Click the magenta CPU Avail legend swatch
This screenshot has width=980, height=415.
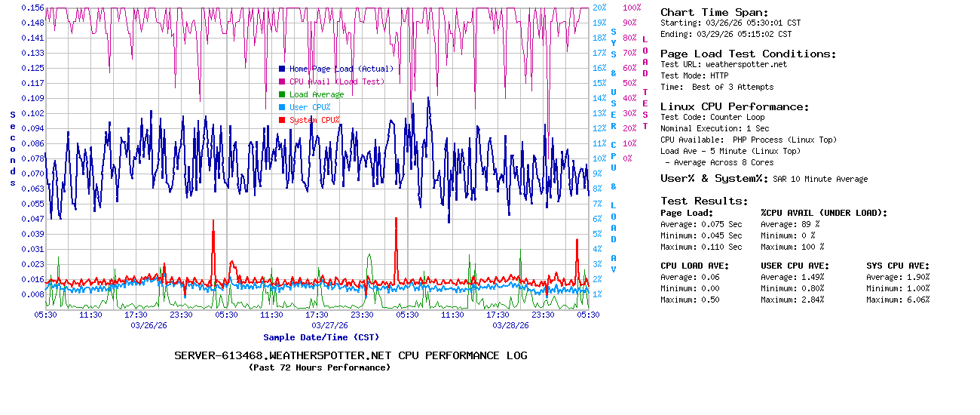tap(282, 81)
